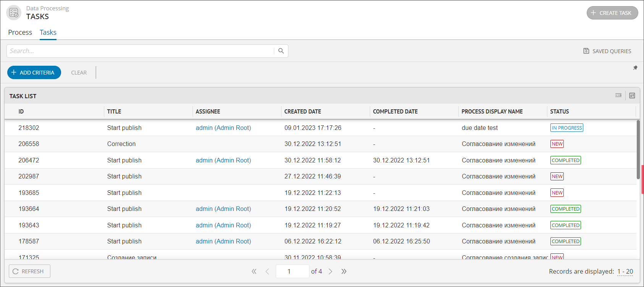Sort by Status column header
The width and height of the screenshot is (644, 287).
pos(560,112)
